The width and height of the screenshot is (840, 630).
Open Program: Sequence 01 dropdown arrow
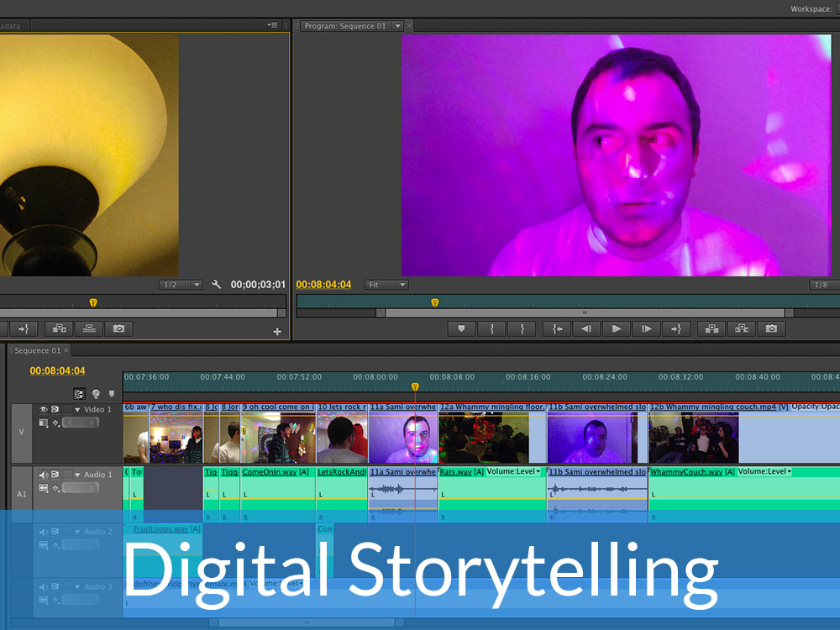pyautogui.click(x=398, y=26)
